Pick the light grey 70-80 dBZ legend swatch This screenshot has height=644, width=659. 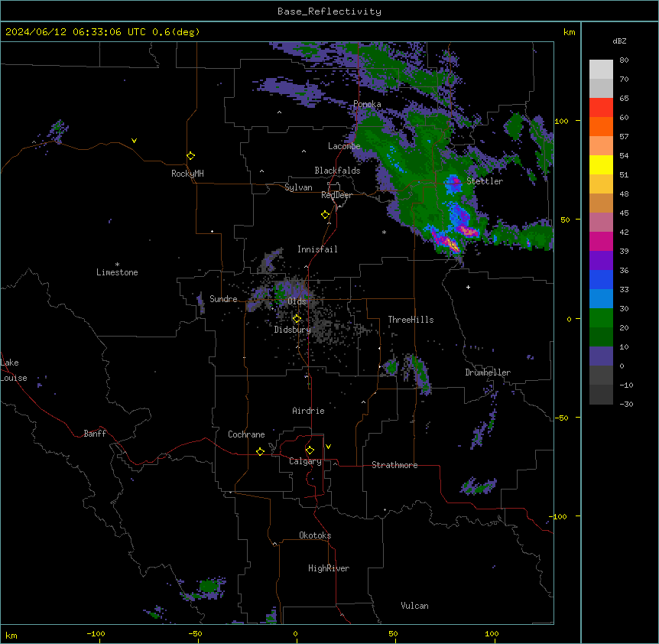[x=601, y=70]
